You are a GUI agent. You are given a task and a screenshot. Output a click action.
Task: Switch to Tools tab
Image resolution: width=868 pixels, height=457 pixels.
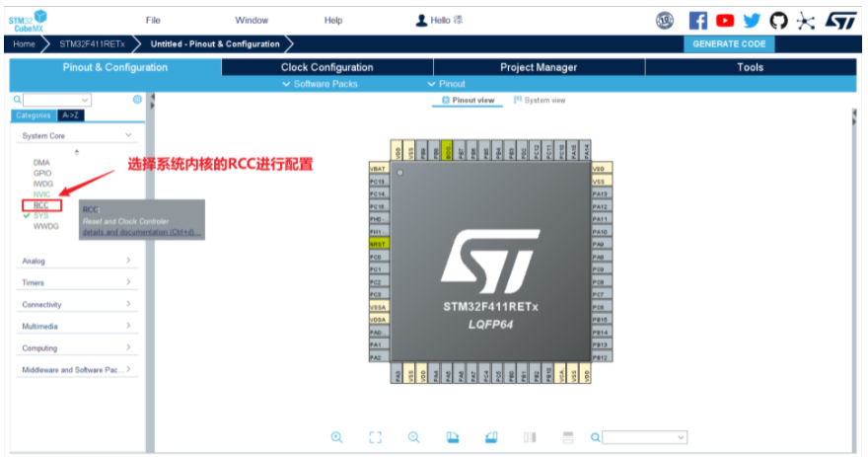click(x=750, y=67)
